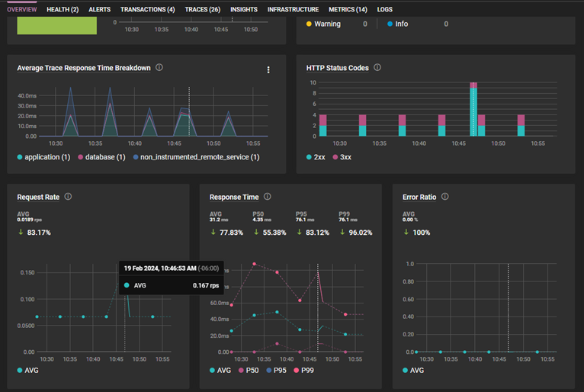The image size is (584, 392).
Task: Open the three-dot menu of trace breakdown chart
Action: click(268, 69)
